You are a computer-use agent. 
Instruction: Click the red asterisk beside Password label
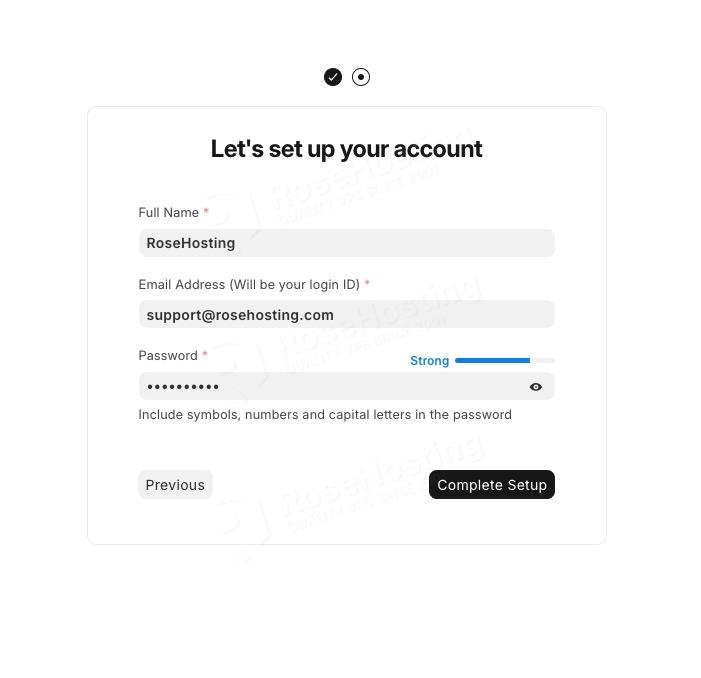(205, 355)
